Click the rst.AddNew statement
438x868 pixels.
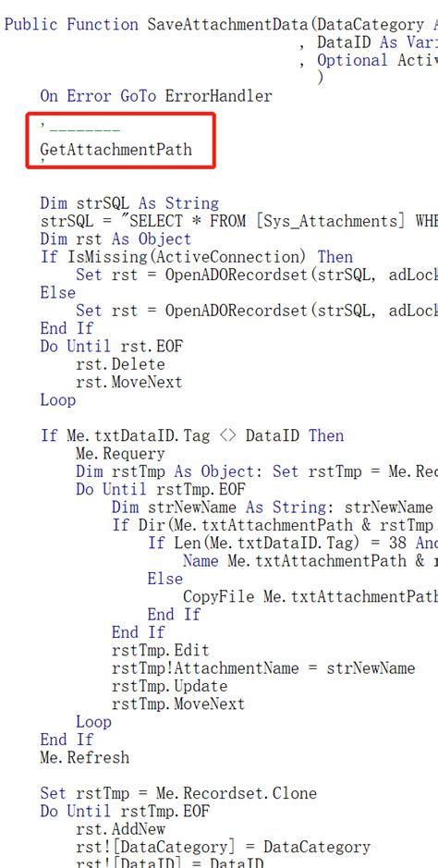point(120,828)
